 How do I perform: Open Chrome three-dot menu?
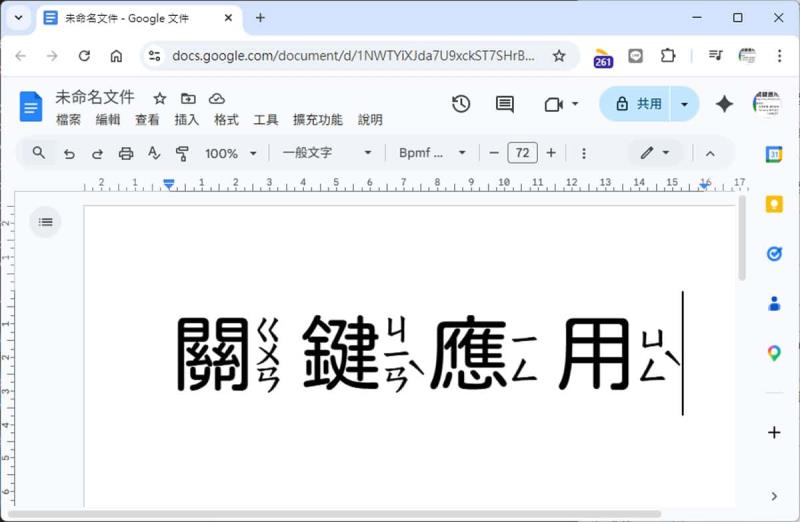(x=779, y=56)
